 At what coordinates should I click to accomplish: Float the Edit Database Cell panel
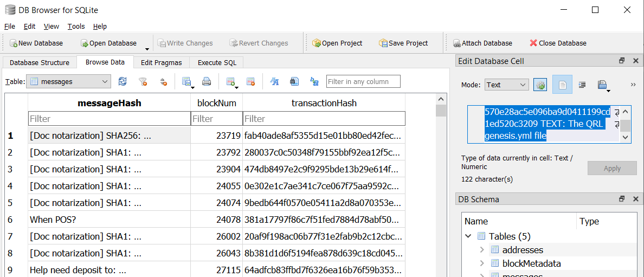(622, 61)
